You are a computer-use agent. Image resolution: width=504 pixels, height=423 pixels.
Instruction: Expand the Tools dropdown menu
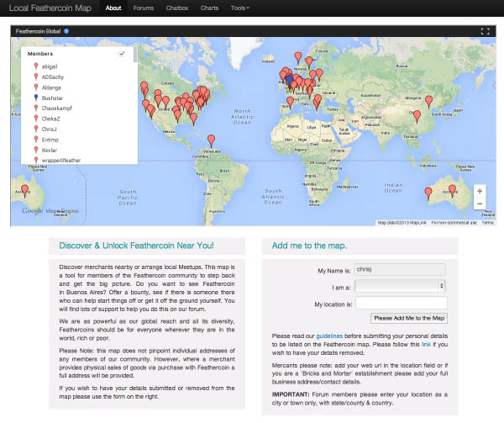[x=239, y=8]
